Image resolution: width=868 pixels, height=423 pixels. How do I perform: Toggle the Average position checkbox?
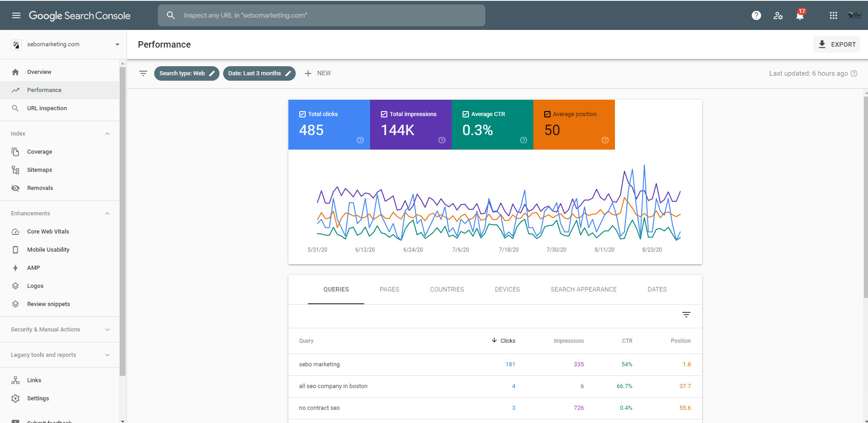tap(547, 114)
